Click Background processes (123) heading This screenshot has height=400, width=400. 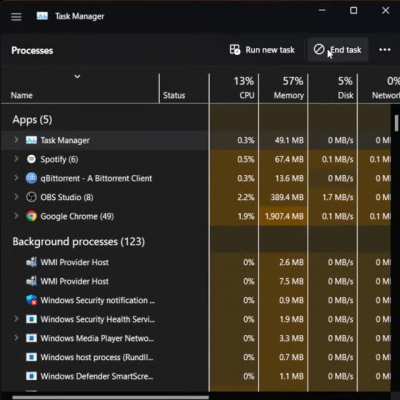(x=79, y=242)
